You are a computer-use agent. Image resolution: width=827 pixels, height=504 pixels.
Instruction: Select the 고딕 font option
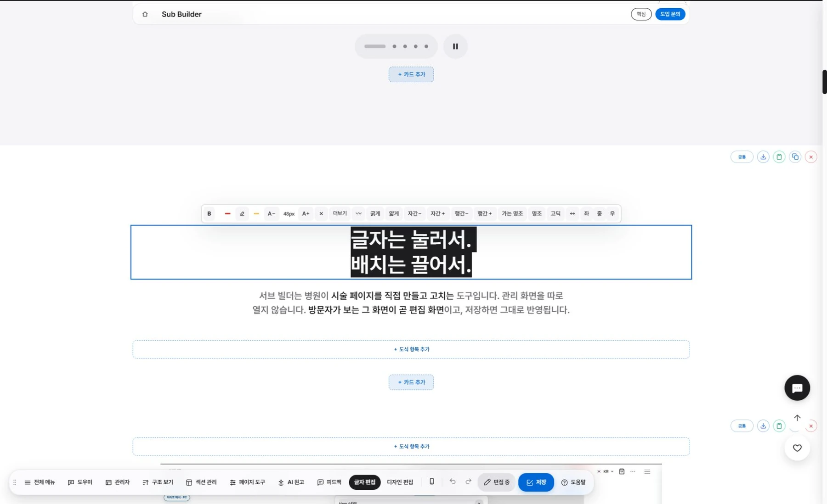[x=556, y=213]
